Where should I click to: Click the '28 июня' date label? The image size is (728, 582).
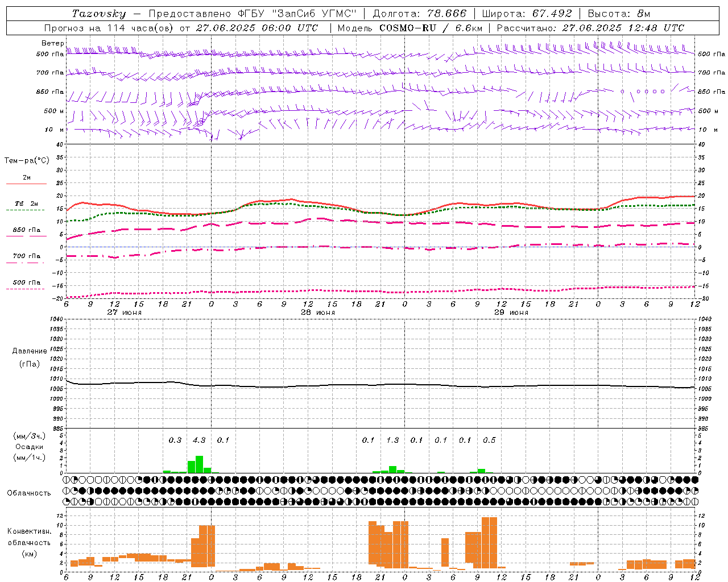pyautogui.click(x=318, y=313)
